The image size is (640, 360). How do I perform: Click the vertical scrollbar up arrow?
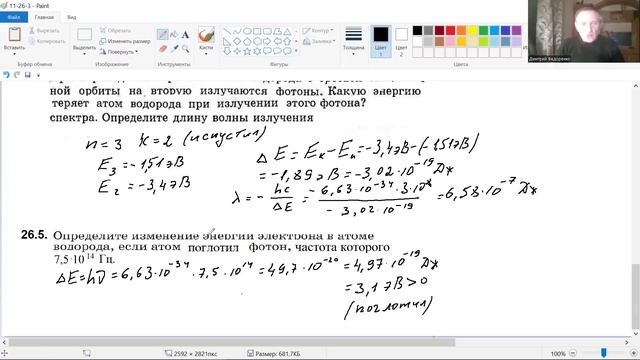(636, 86)
